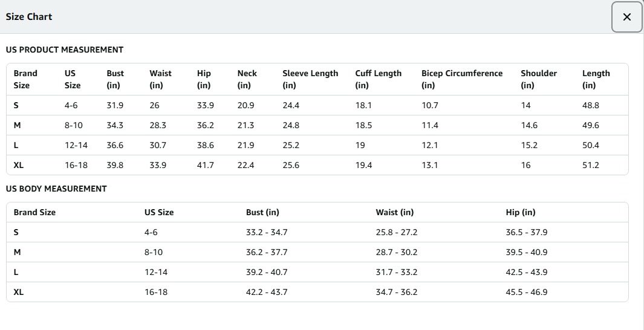Select the 25.8 - 27.2 waist range
Image resolution: width=644 pixels, height=330 pixels.
pos(397,232)
